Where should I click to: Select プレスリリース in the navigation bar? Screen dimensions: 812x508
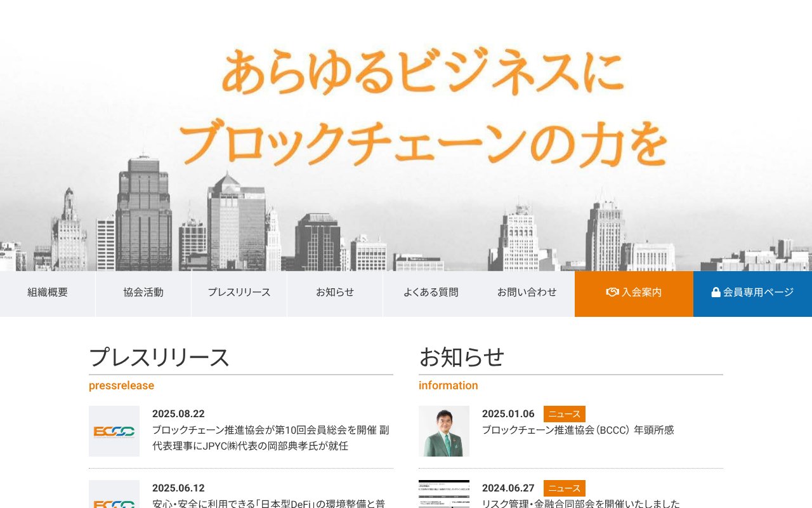click(x=239, y=293)
